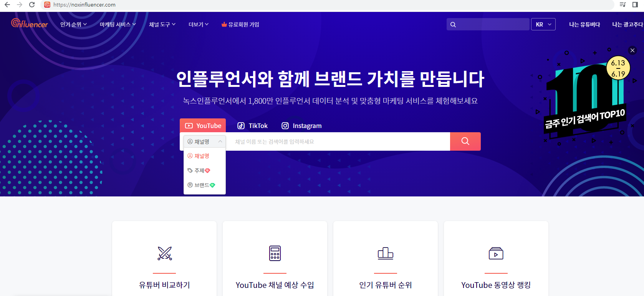
Task: Open the browser reading list icon
Action: [623, 5]
